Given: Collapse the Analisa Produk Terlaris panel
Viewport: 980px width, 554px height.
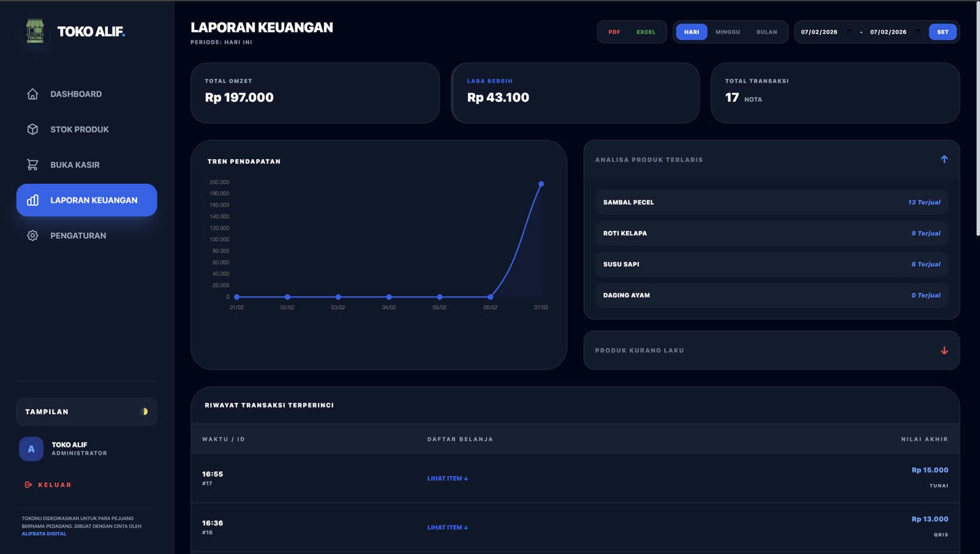Looking at the screenshot, I should [944, 159].
